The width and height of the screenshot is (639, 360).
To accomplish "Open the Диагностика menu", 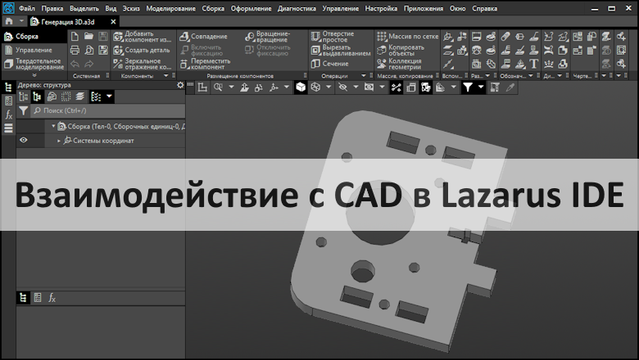I will tap(297, 8).
